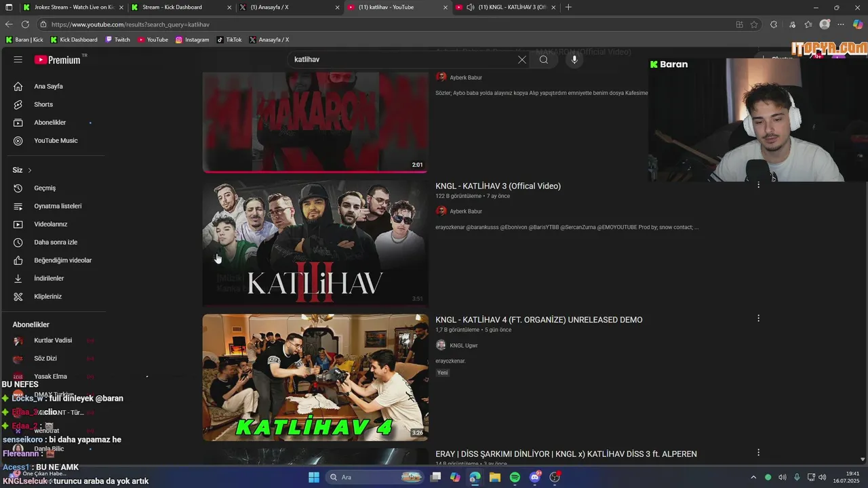Viewport: 868px width, 488px height.
Task: Open the Kick Dashboard bookmark
Action: pyautogui.click(x=74, y=39)
